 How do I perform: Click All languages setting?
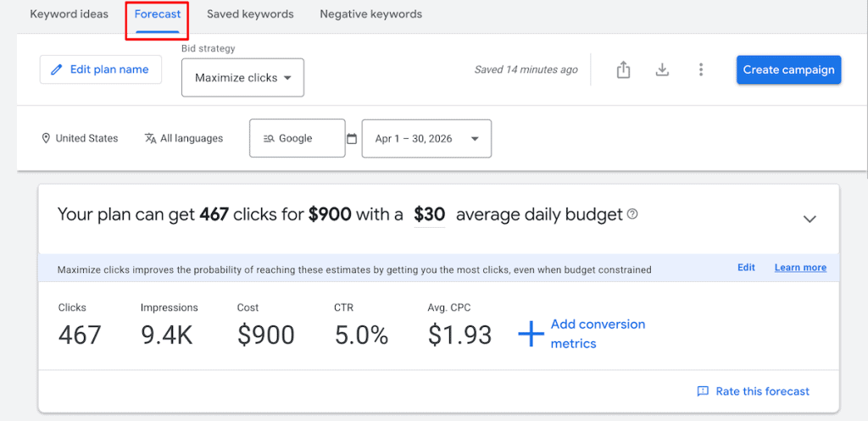tap(192, 138)
